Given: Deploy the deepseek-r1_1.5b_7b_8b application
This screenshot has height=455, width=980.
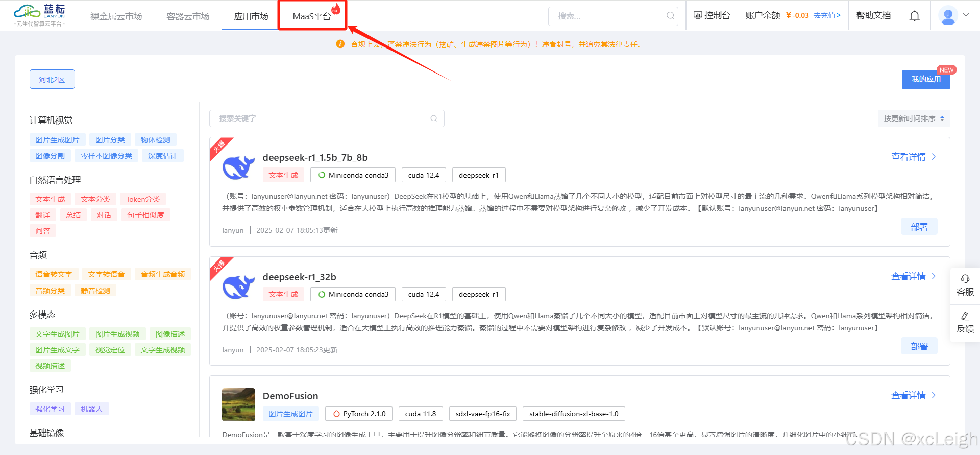Looking at the screenshot, I should coord(919,227).
